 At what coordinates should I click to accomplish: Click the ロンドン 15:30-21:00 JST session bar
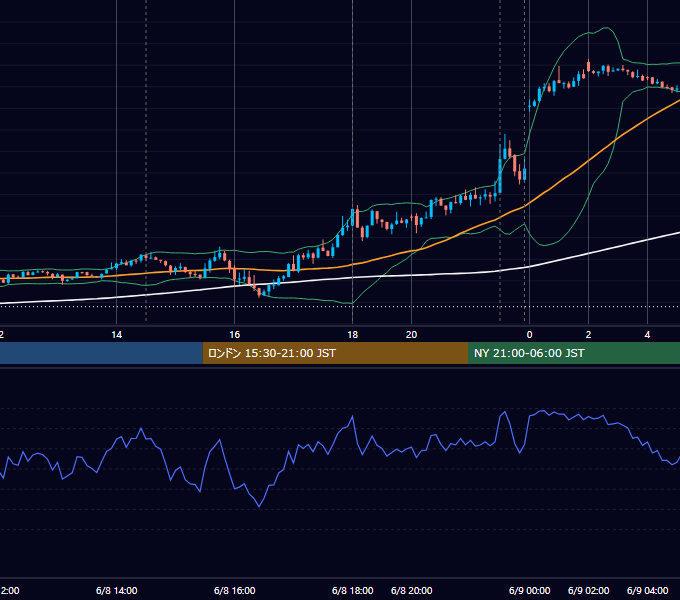pyautogui.click(x=335, y=353)
